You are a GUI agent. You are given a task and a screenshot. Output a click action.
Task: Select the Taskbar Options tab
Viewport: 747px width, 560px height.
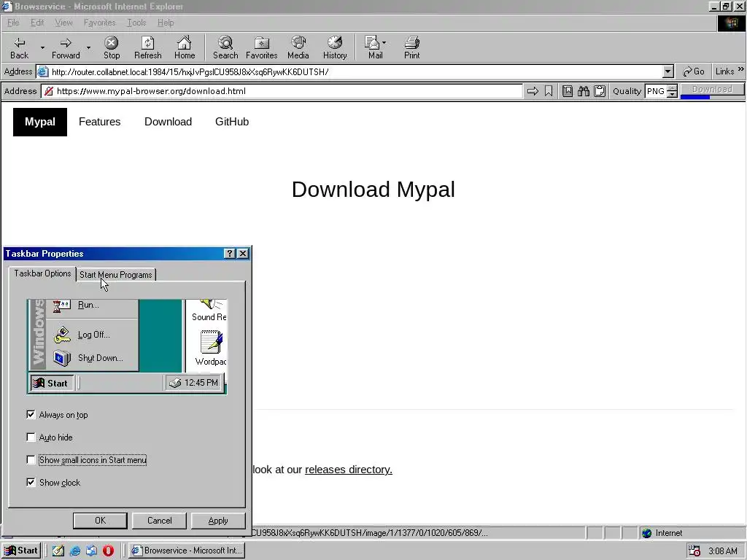point(42,273)
